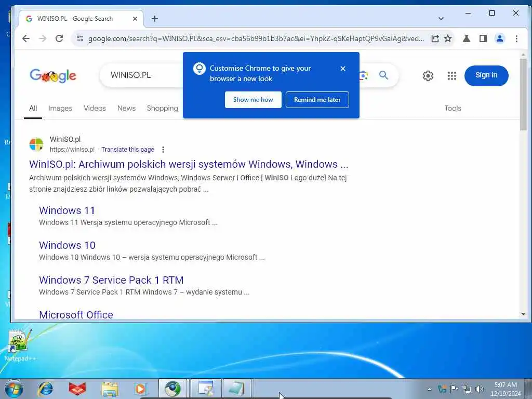
Task: Open the Microsoft Office sitelink
Action: (76, 314)
